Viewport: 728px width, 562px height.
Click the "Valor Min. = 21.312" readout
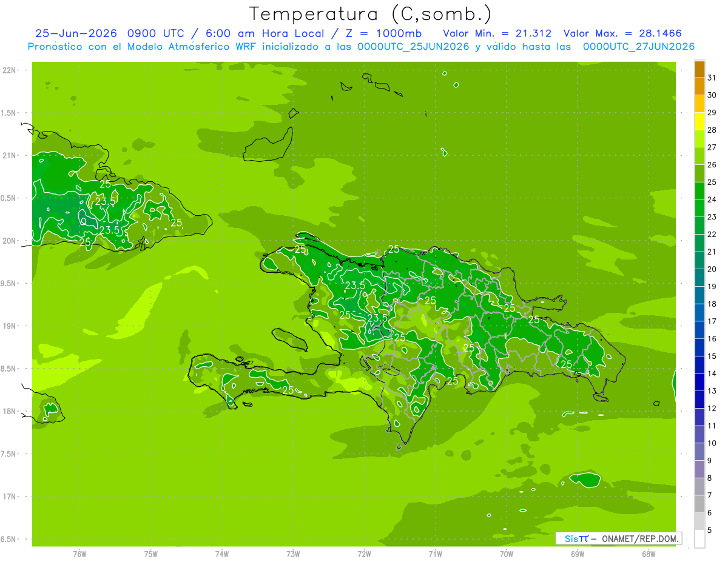coord(499,33)
